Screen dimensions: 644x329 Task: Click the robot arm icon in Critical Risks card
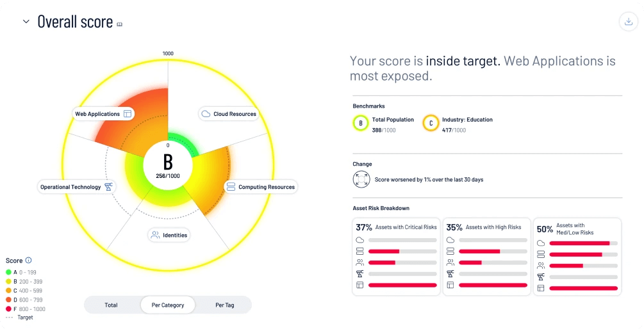359,273
